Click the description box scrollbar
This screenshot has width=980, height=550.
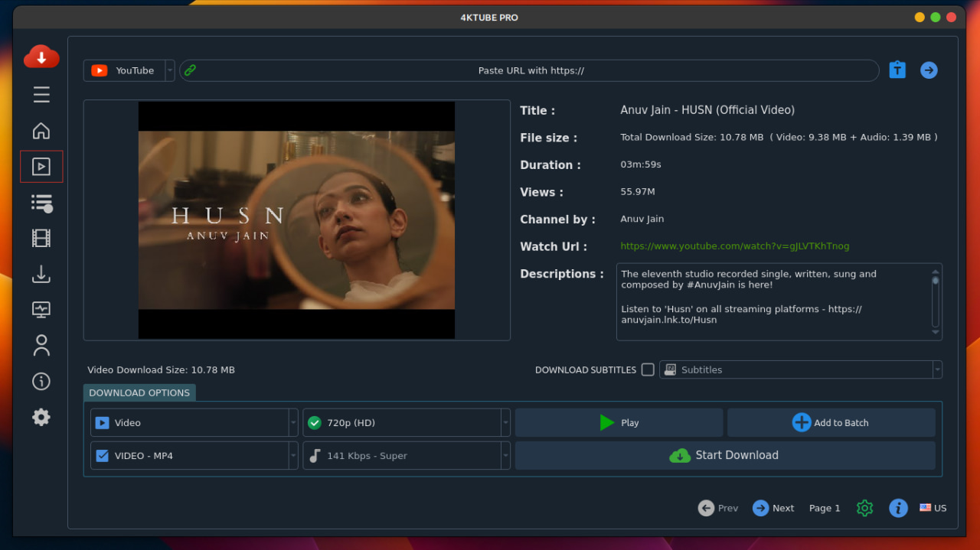click(x=935, y=301)
